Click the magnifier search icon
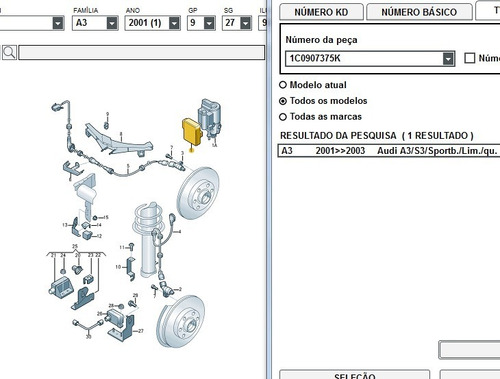The width and height of the screenshot is (500, 379). point(9,53)
